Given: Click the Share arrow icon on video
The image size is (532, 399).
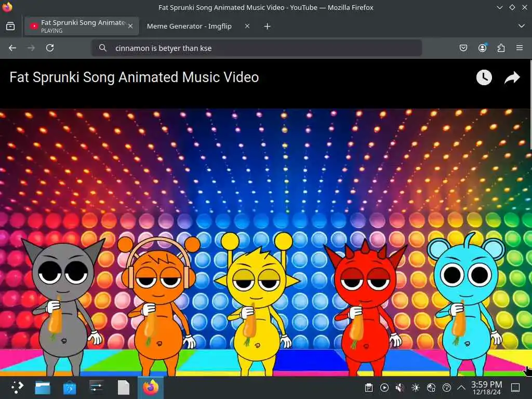Looking at the screenshot, I should (512, 77).
